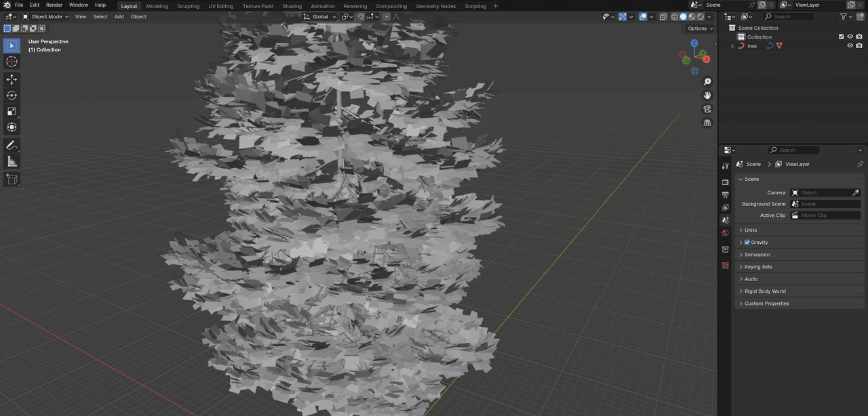Expand the tree item in outliner
The image size is (868, 416).
[732, 46]
